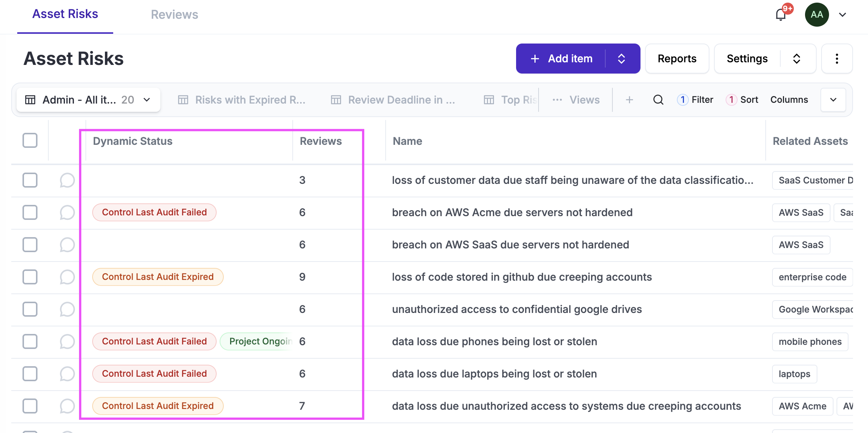Toggle the select-all header checkbox

point(30,141)
